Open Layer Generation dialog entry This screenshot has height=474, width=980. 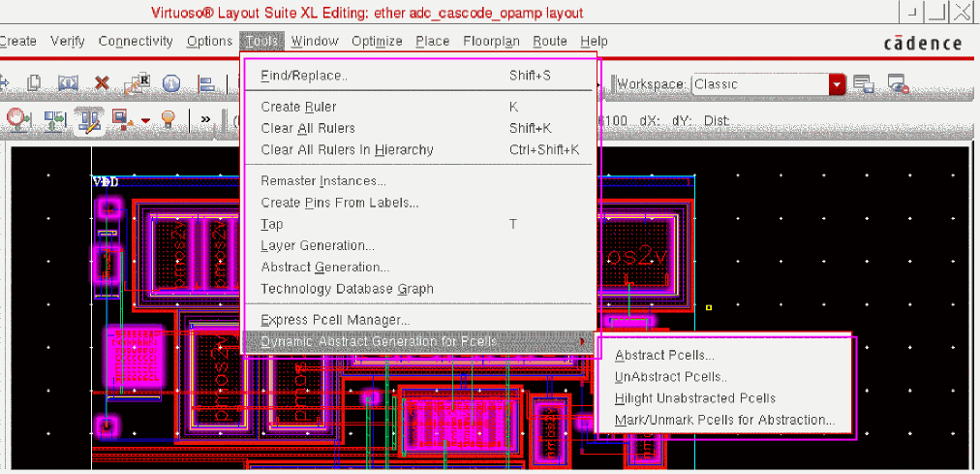coord(418,246)
